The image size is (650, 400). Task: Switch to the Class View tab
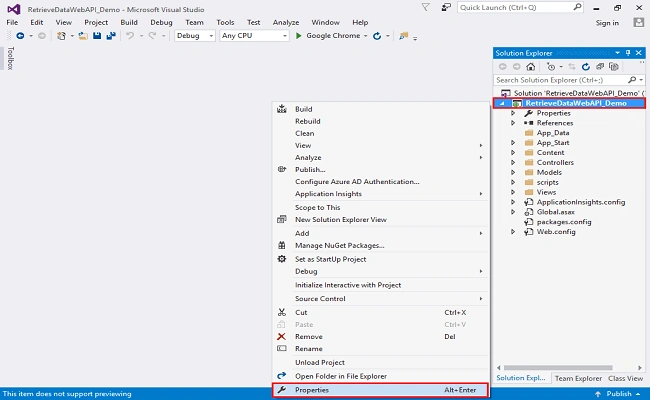(625, 378)
